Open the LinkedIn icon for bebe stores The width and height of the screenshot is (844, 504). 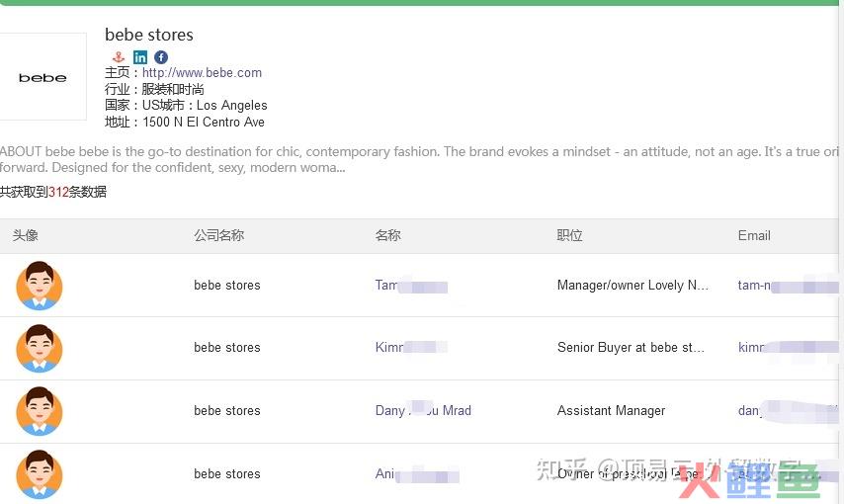pos(140,57)
